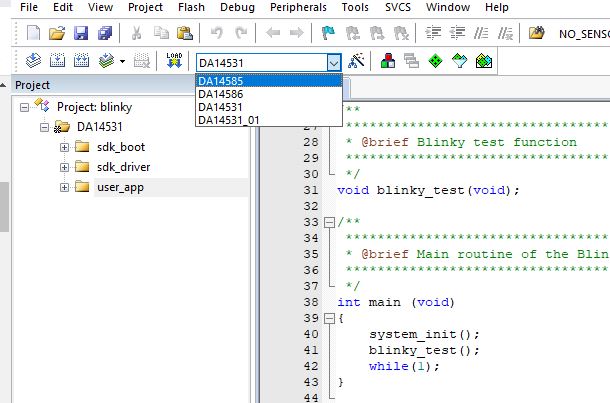610x403 pixels.
Task: Navigate forwards with right arrow icon
Action: [x=296, y=33]
